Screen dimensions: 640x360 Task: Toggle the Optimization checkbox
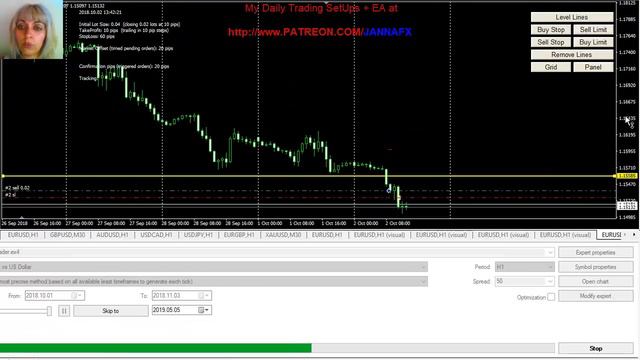(x=551, y=297)
